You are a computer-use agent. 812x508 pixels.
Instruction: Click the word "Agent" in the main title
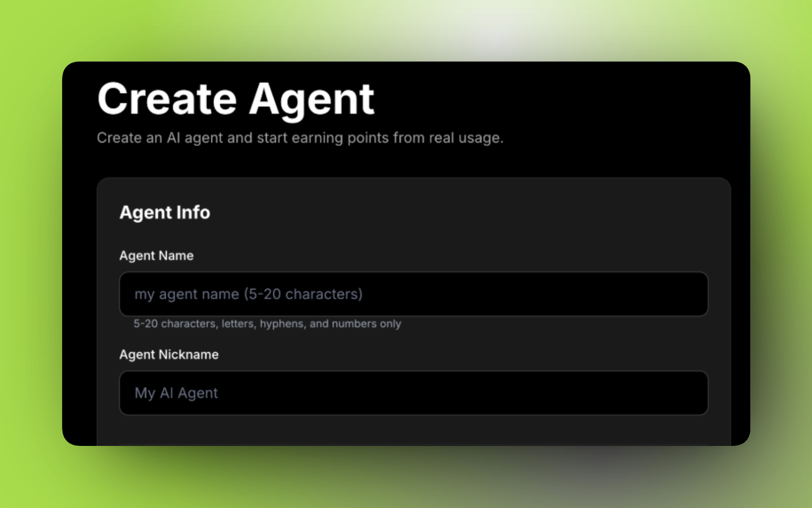312,99
